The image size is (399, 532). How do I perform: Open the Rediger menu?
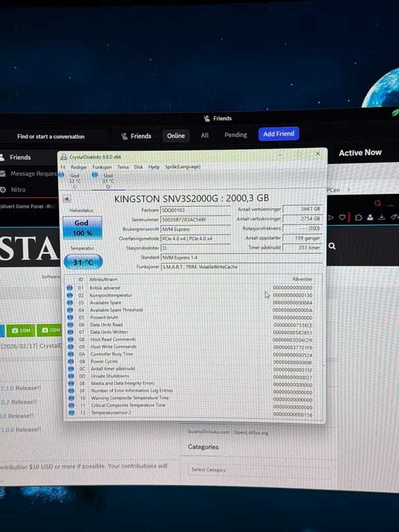pos(79,167)
